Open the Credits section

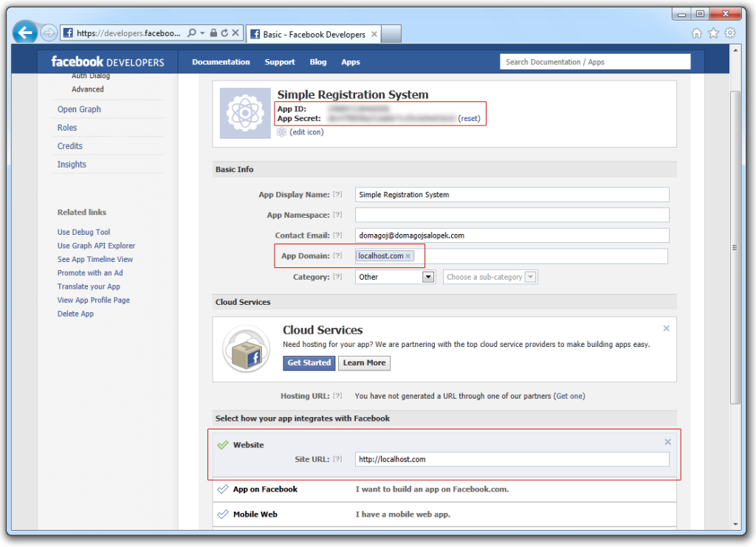tap(70, 146)
